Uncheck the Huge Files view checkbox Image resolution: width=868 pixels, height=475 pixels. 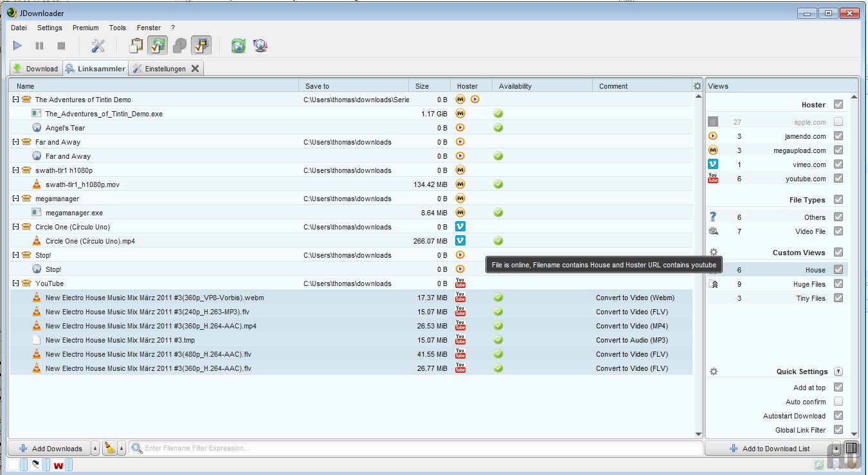click(838, 283)
